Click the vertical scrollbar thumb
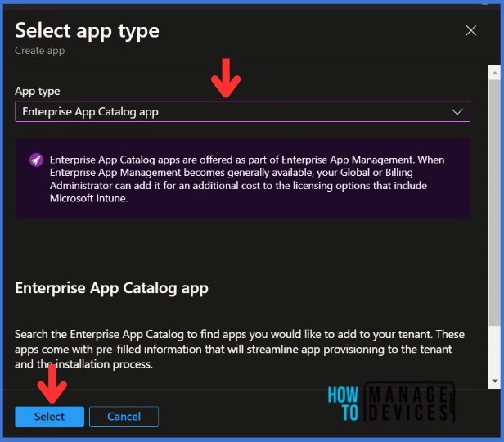504x442 pixels. [495, 202]
